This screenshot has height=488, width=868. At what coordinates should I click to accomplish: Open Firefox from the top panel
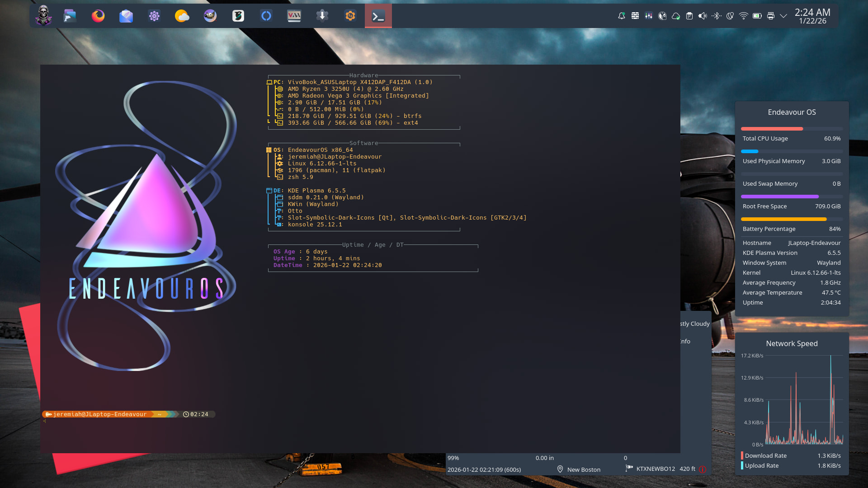click(98, 16)
